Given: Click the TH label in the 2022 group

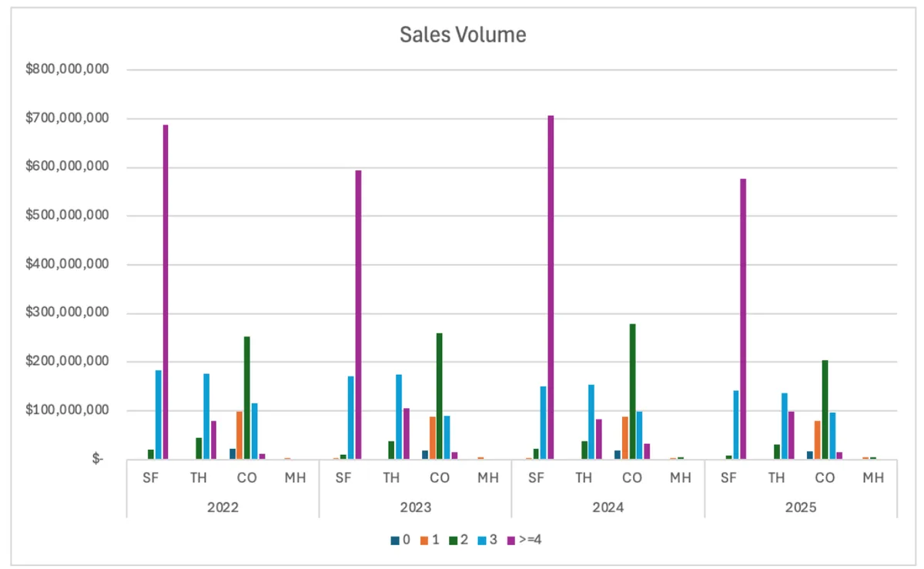Looking at the screenshot, I should click(199, 478).
